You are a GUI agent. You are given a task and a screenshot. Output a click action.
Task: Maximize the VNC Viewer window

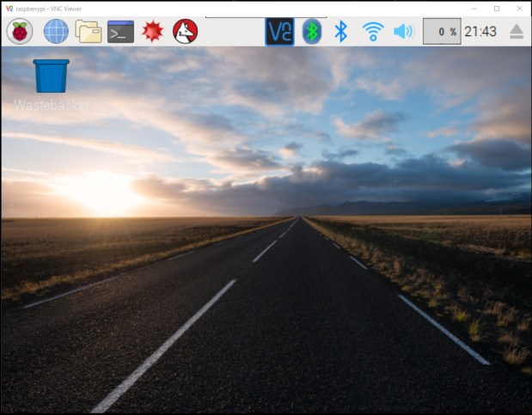pyautogui.click(x=496, y=8)
